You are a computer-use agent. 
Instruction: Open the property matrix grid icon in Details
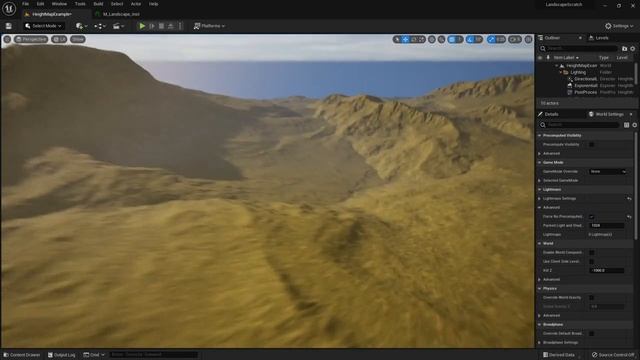pos(627,125)
